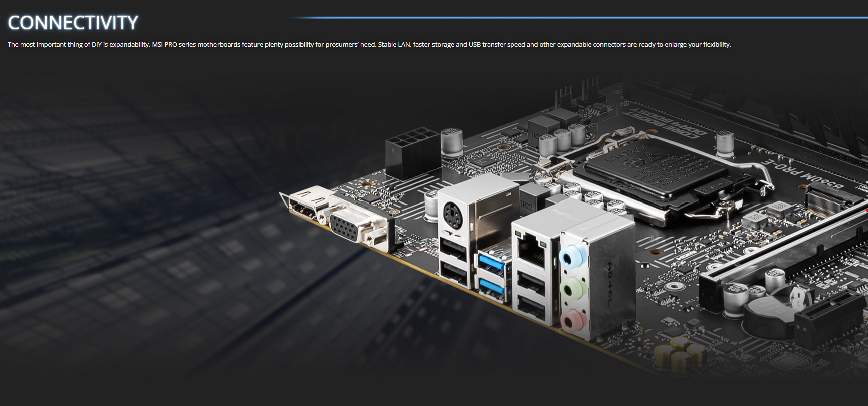Click the top USB 2.0 port under PS/2
Image resolution: width=868 pixels, height=406 pixels.
click(x=452, y=249)
